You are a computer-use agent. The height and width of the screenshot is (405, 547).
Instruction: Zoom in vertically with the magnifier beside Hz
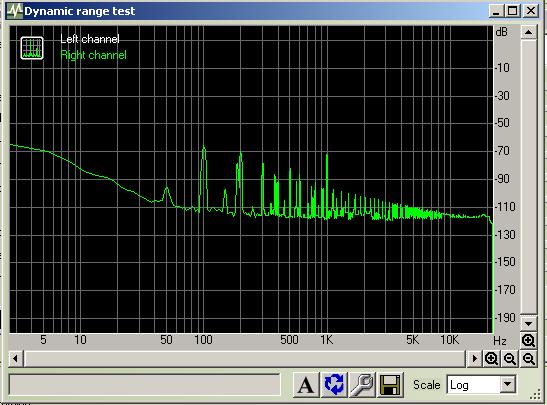[528, 340]
